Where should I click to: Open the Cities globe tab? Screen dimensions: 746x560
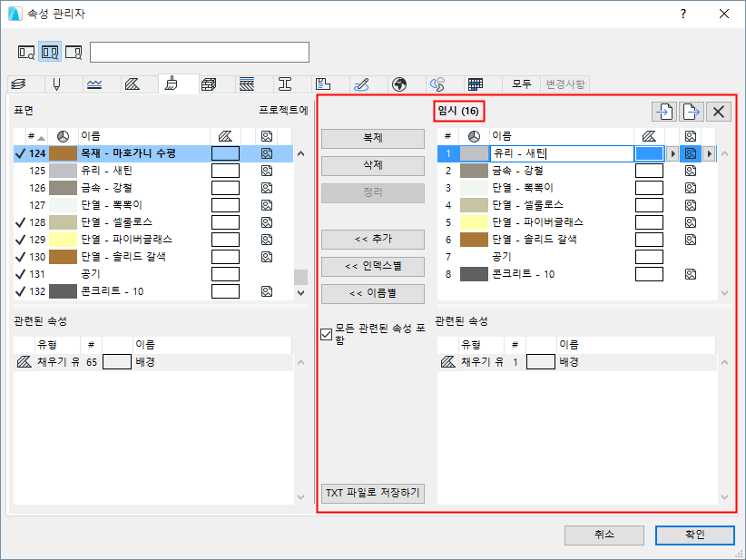coord(399,84)
